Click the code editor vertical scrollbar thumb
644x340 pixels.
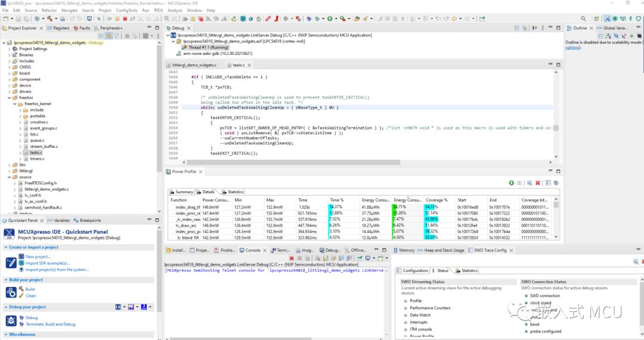pyautogui.click(x=556, y=128)
